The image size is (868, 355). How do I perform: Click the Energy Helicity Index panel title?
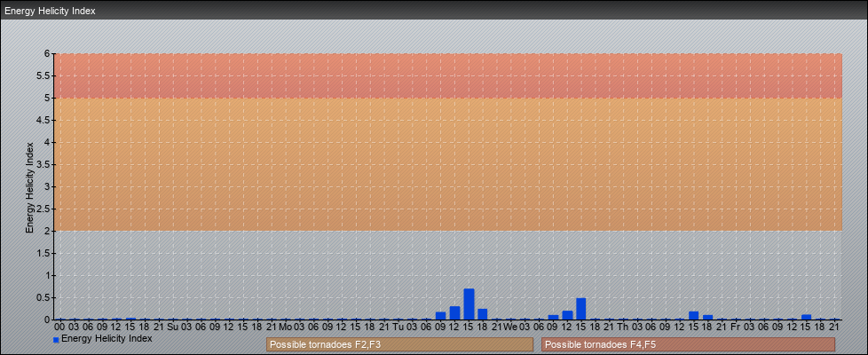pos(50,11)
